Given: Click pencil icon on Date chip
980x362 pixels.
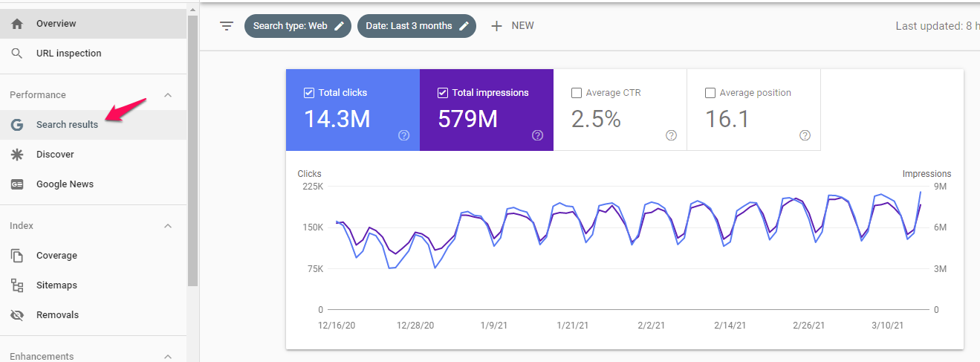Looking at the screenshot, I should point(464,26).
